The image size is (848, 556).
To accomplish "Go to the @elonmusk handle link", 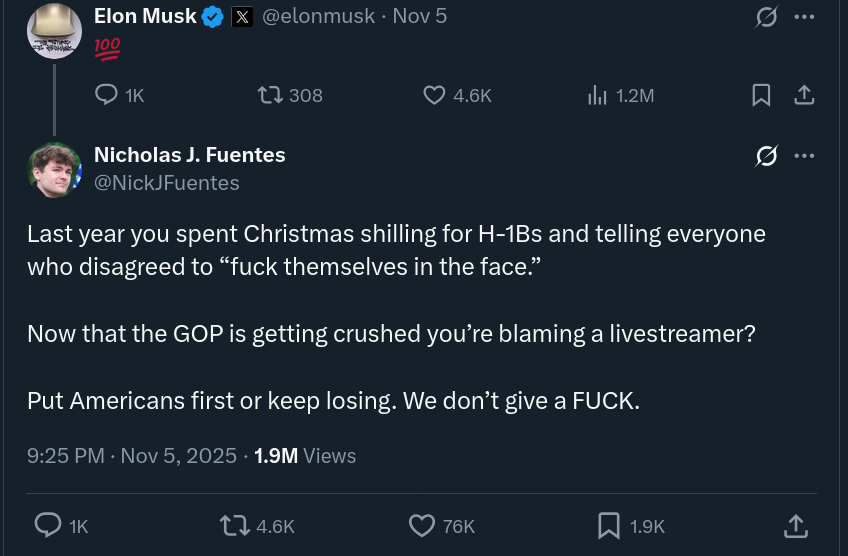I will click(319, 16).
